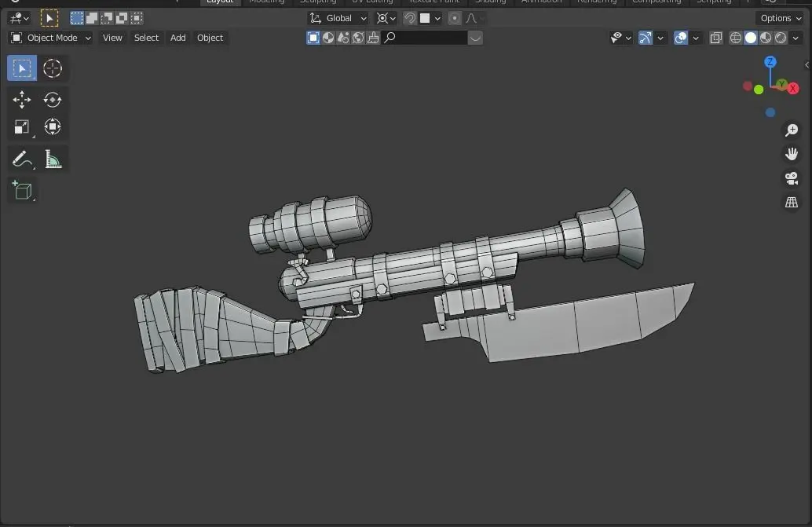
Task: Click the red X axis on navigation gizmo
Action: coord(793,89)
